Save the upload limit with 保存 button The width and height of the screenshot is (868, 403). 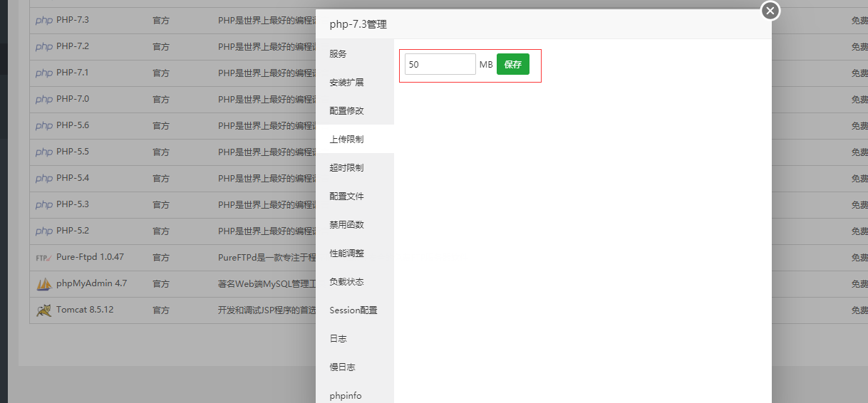click(x=513, y=64)
